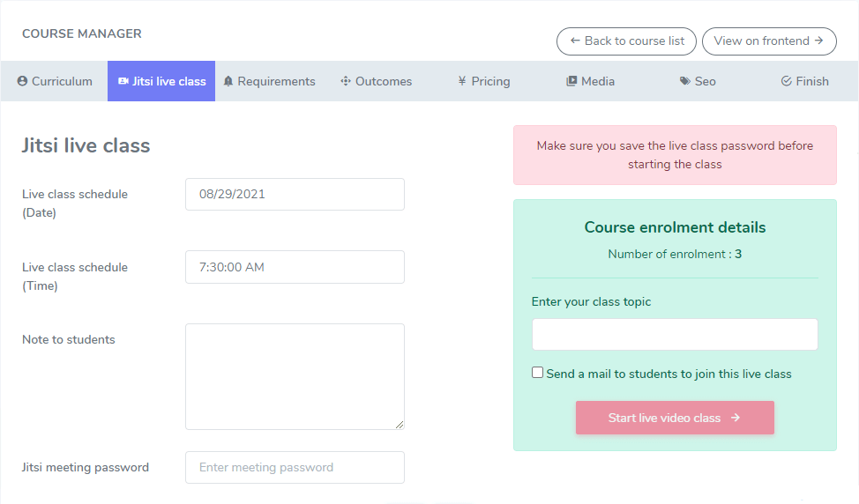Image resolution: width=859 pixels, height=504 pixels.
Task: Go to the Finish tab
Action: point(804,81)
